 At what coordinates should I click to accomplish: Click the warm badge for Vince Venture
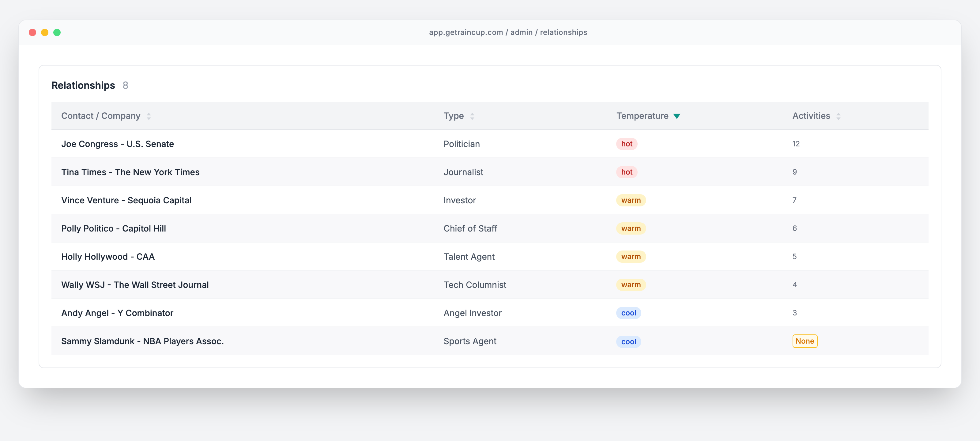(631, 200)
